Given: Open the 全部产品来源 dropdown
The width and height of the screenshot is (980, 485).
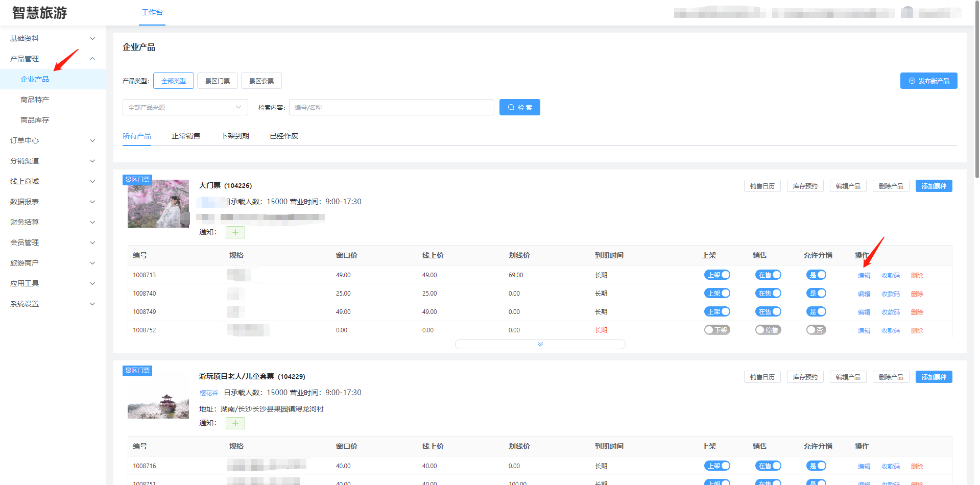Looking at the screenshot, I should point(185,107).
